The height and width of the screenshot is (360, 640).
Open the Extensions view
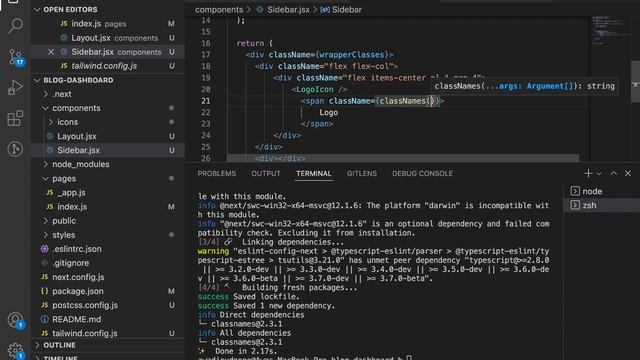click(x=15, y=118)
